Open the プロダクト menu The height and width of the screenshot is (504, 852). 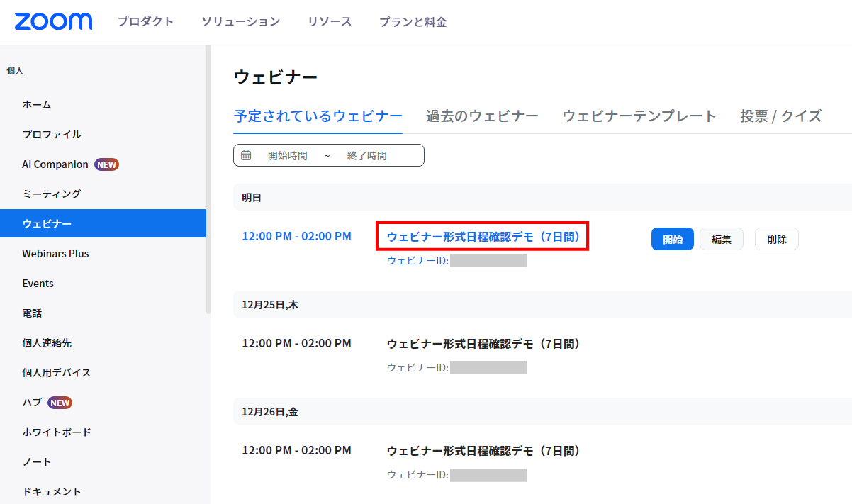[x=145, y=22]
